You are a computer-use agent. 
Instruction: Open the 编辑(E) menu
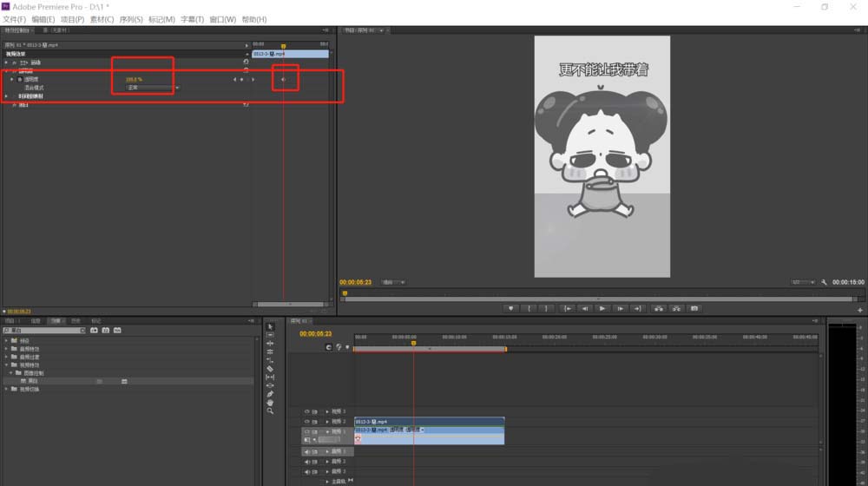coord(43,19)
